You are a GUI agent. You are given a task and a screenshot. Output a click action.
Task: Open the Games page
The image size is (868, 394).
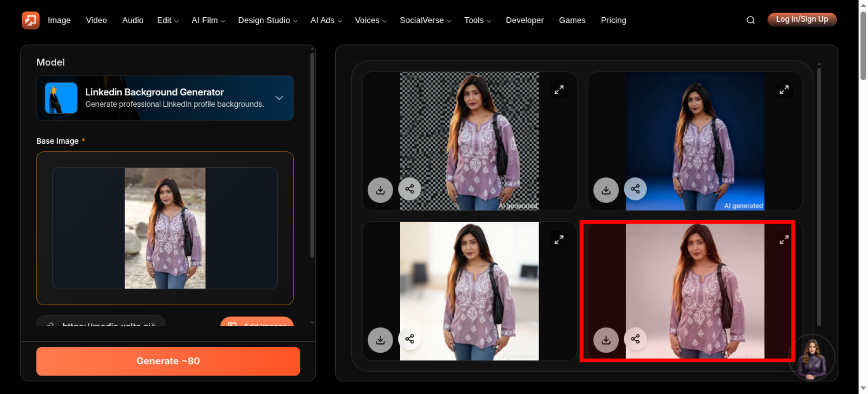pyautogui.click(x=572, y=20)
